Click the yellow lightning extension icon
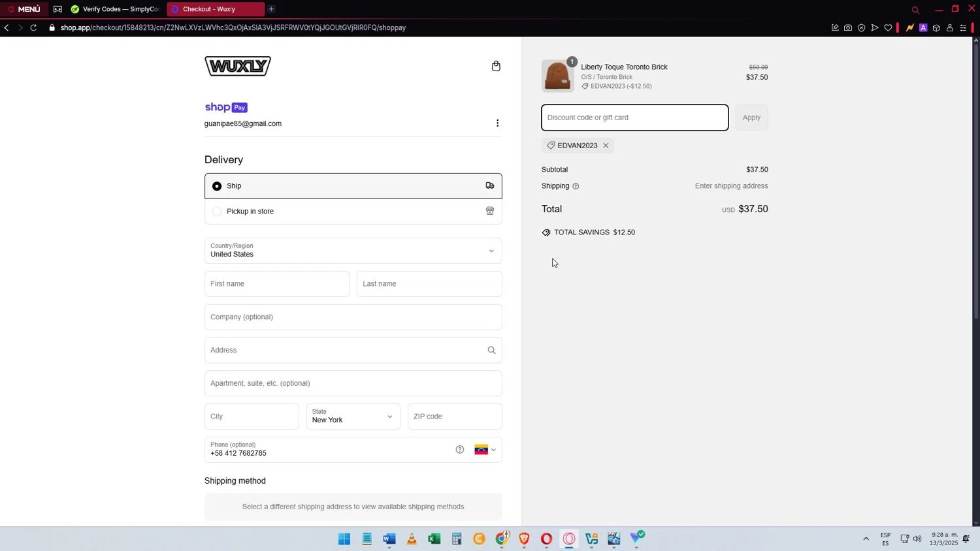 909,28
